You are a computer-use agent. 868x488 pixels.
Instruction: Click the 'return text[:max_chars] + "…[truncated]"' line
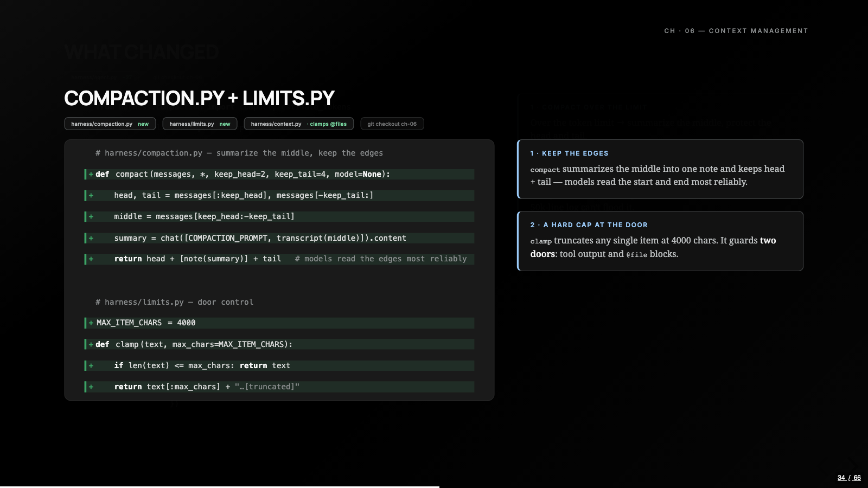[x=279, y=387]
